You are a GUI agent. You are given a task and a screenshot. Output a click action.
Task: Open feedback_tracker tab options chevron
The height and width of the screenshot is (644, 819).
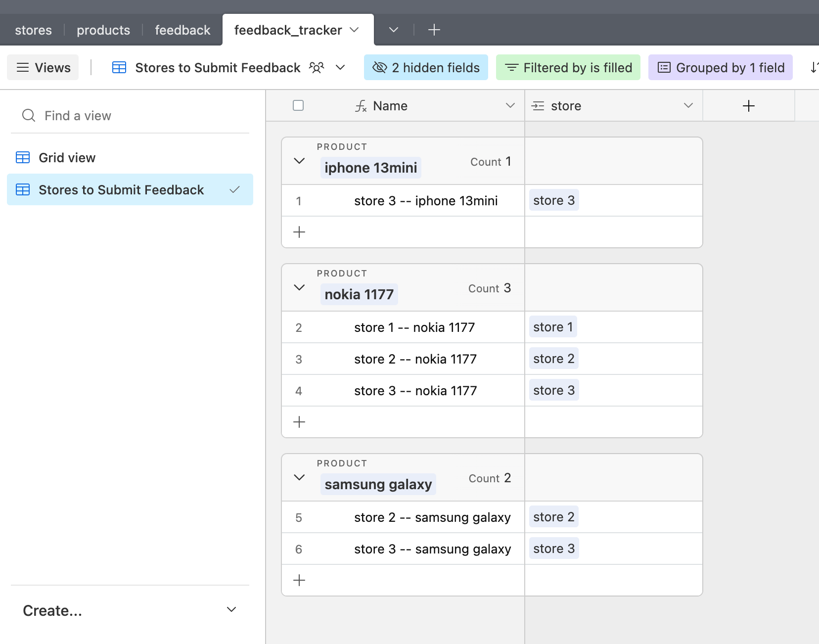[354, 30]
